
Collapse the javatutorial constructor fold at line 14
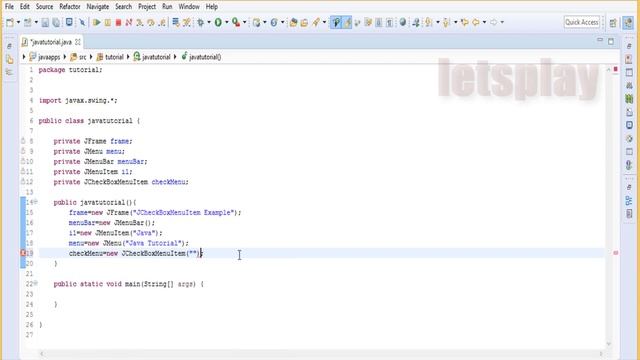click(x=36, y=201)
